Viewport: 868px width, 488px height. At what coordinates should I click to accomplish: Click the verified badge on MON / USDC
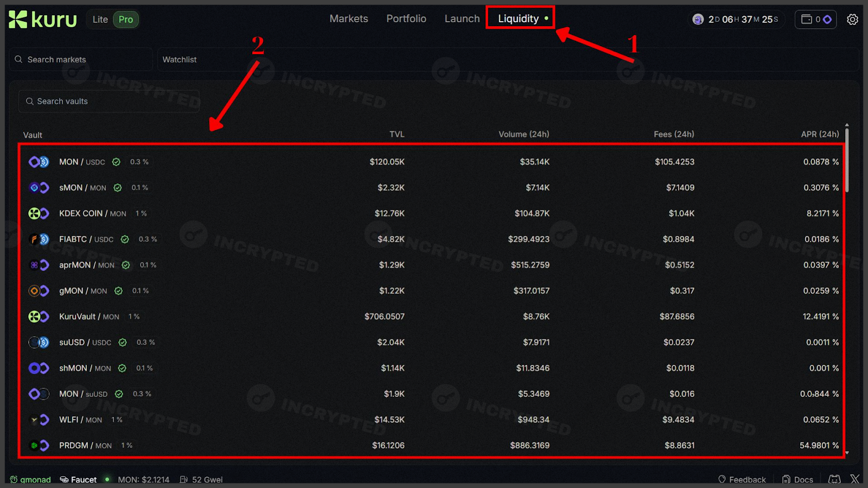pyautogui.click(x=116, y=162)
